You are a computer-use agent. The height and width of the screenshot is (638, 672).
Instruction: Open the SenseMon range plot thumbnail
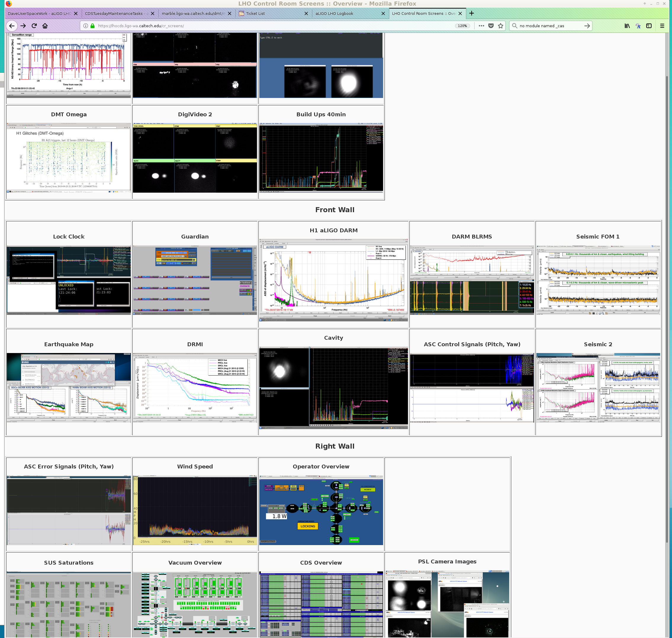(x=69, y=65)
